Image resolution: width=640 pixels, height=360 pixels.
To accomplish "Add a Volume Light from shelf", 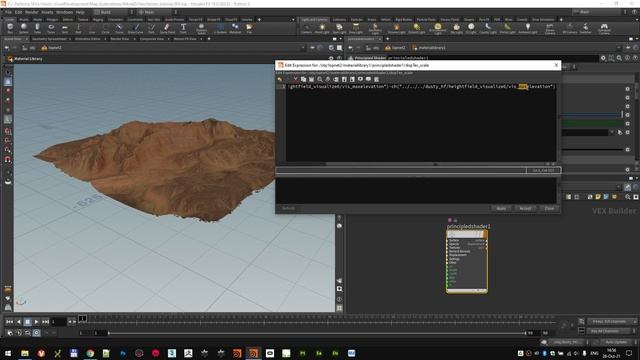I will (x=396, y=28).
